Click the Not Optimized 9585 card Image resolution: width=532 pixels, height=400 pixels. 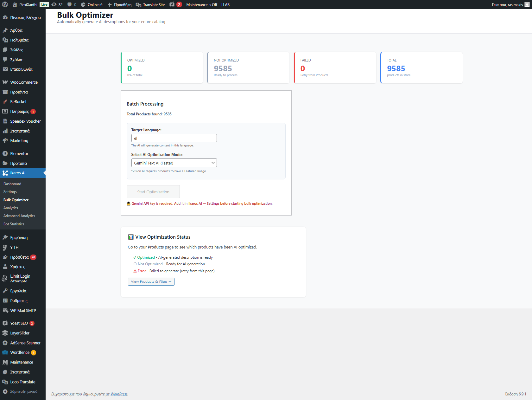(x=248, y=68)
